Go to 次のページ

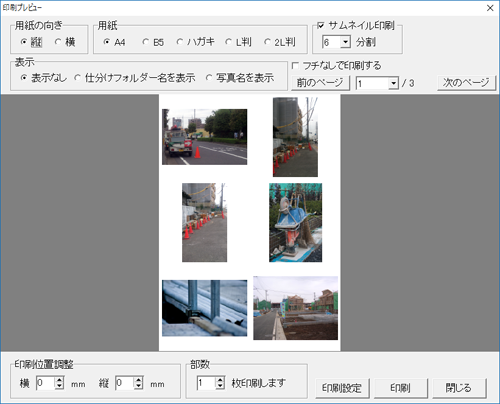tap(466, 83)
